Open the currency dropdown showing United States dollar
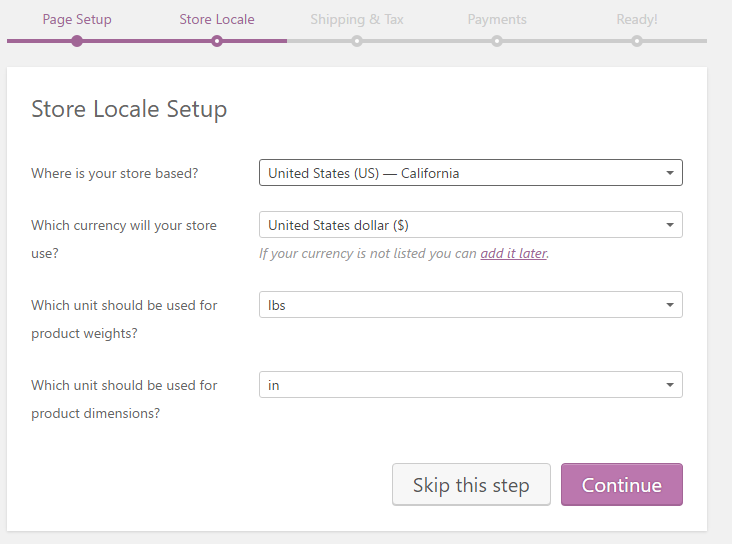 (471, 225)
